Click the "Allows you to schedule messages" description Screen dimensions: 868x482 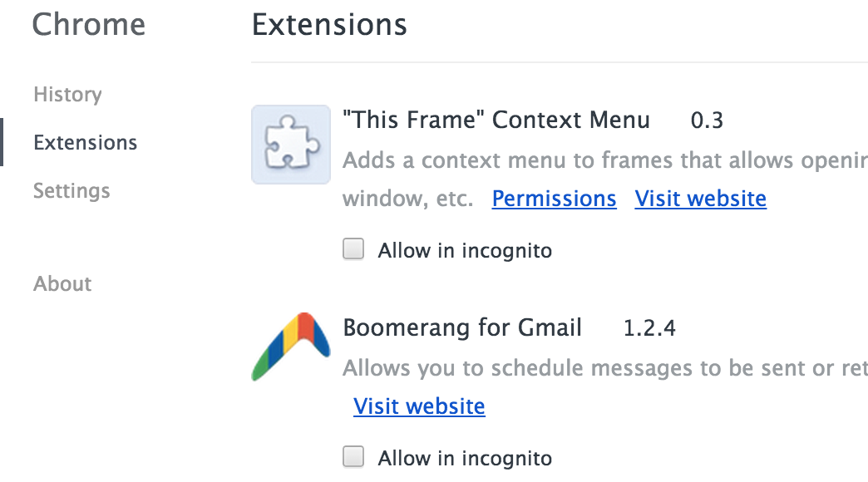(605, 368)
